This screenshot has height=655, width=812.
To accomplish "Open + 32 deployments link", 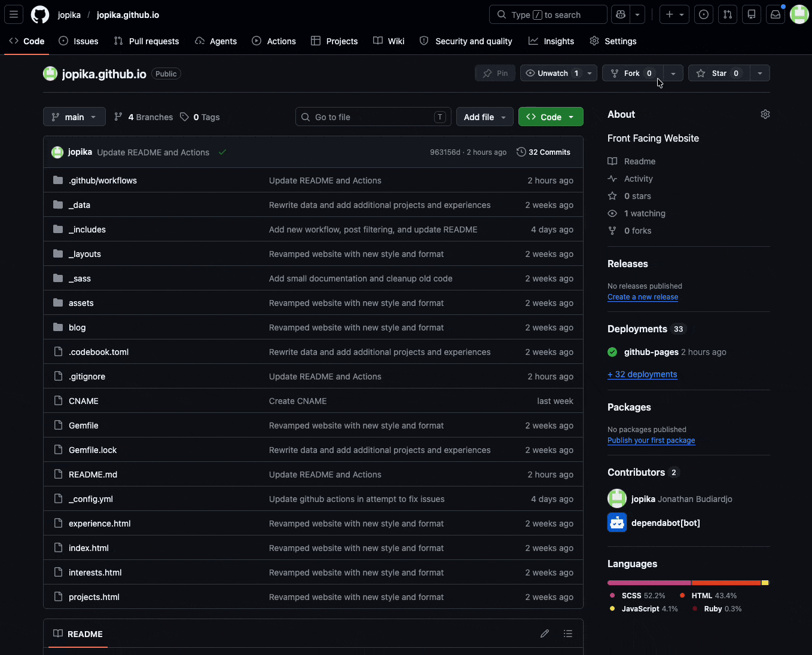I will point(642,374).
